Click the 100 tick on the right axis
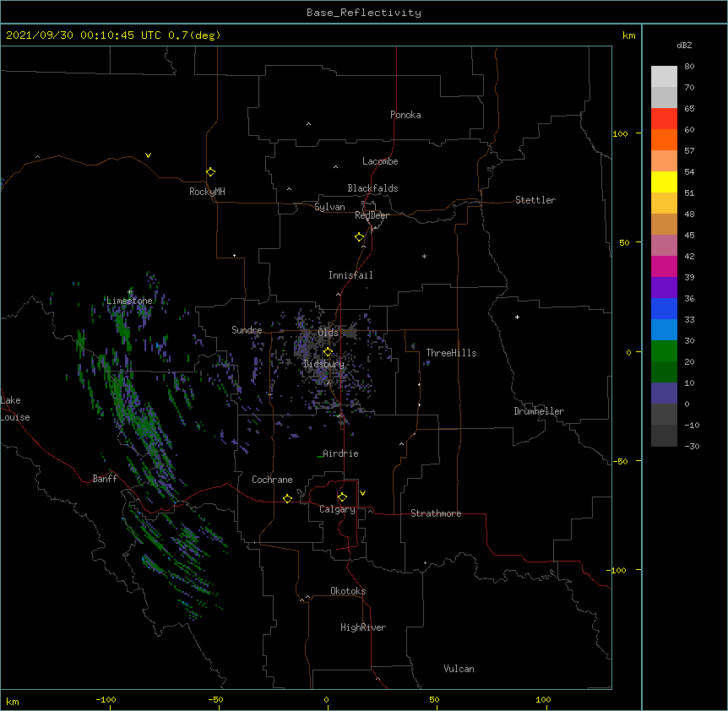The height and width of the screenshot is (711, 728). [x=620, y=133]
